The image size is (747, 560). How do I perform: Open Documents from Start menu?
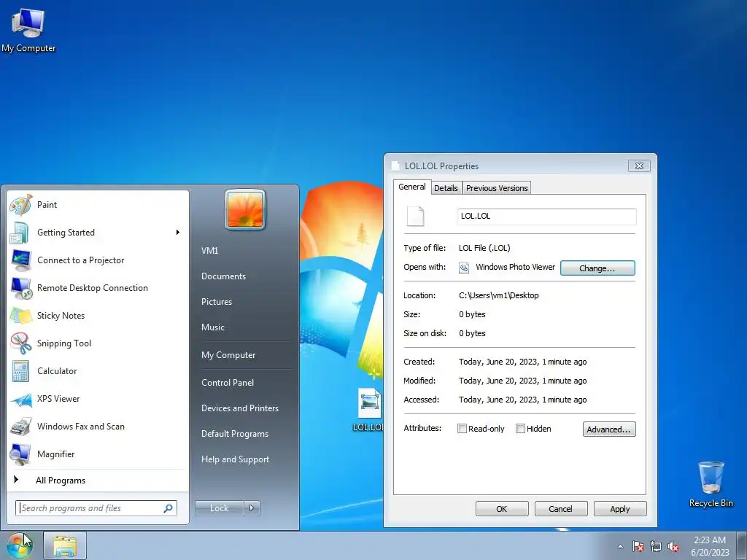click(x=223, y=276)
